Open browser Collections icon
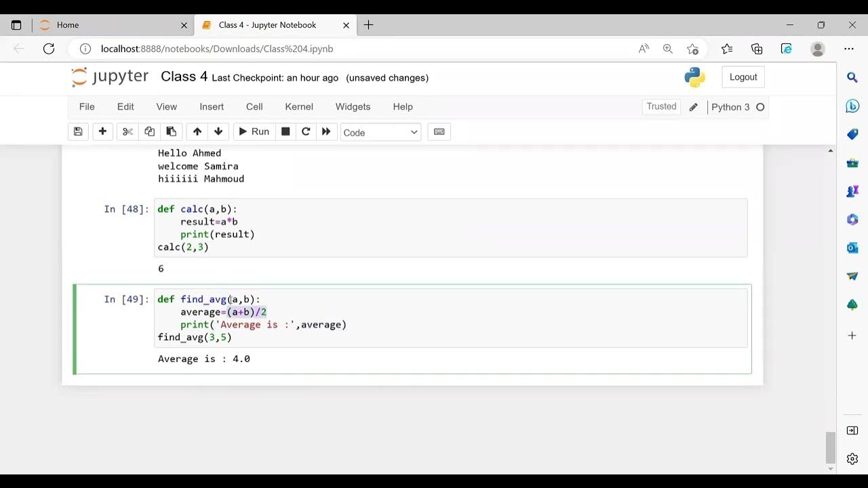 (x=757, y=49)
